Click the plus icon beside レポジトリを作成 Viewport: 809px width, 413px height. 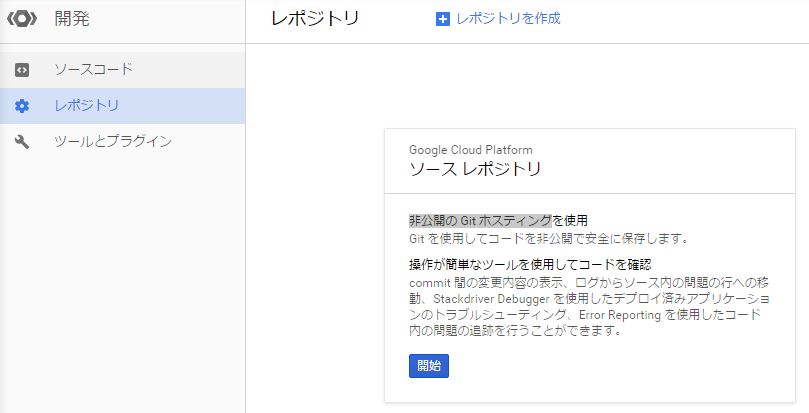pyautogui.click(x=443, y=20)
